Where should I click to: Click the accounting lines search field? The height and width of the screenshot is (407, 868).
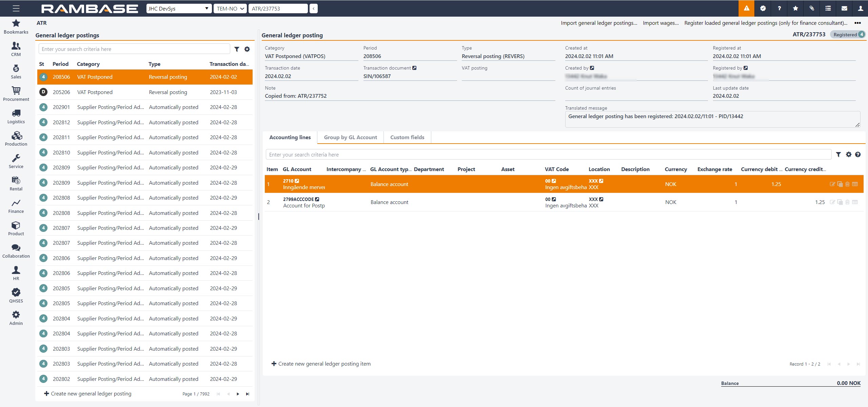click(548, 155)
